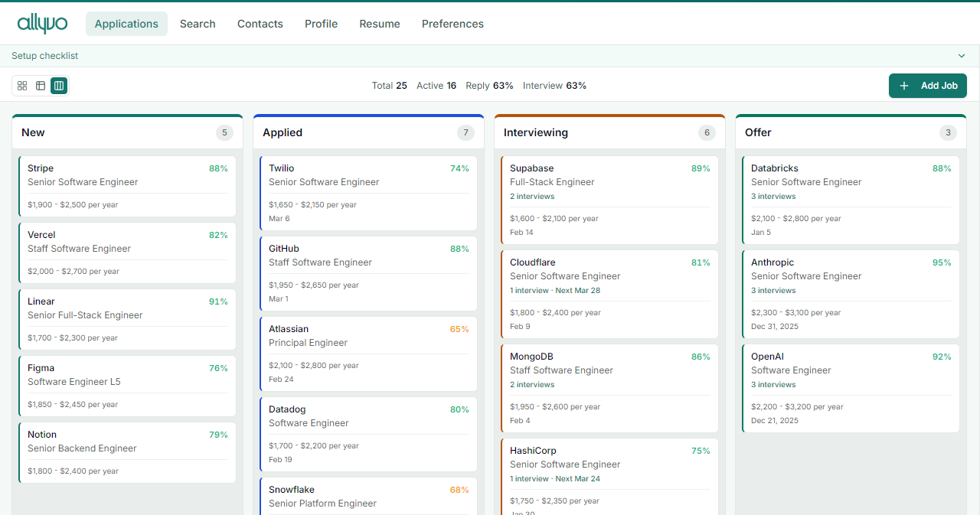
Task: Go to the Search tab
Action: pos(198,24)
